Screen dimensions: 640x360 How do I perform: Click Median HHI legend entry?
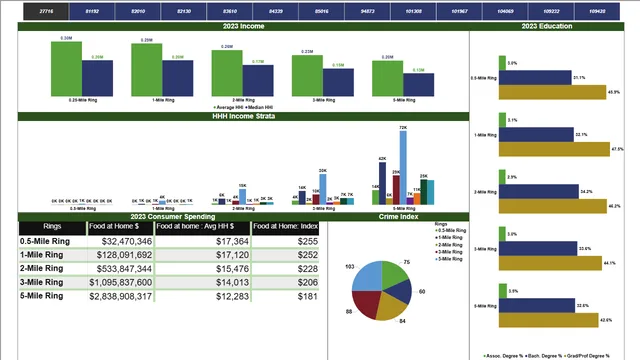coord(259,107)
